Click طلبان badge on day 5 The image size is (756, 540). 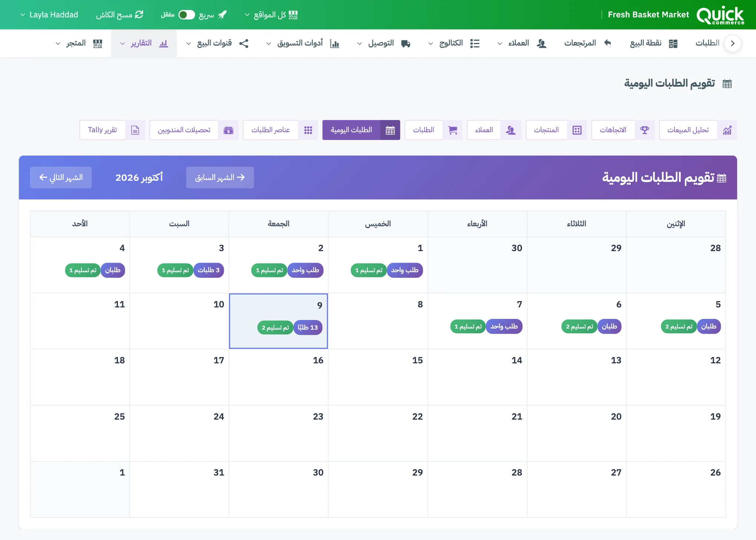(709, 326)
